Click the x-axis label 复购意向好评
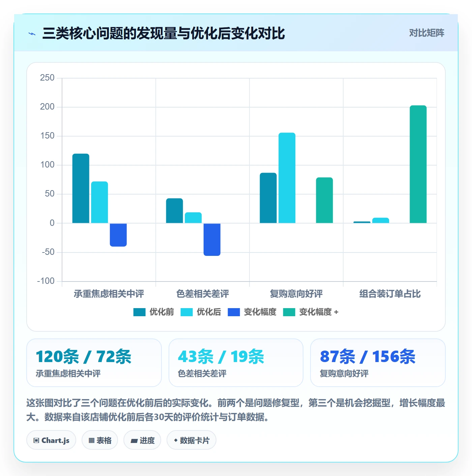The width and height of the screenshot is (472, 476). 296,294
